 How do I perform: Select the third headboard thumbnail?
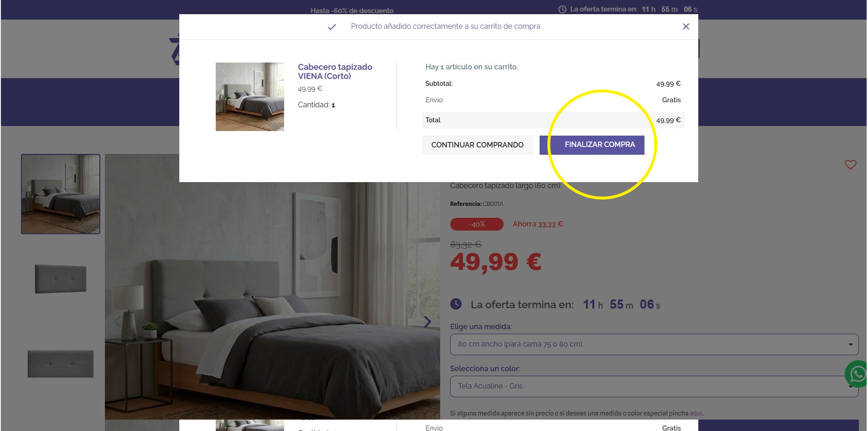[x=61, y=363]
